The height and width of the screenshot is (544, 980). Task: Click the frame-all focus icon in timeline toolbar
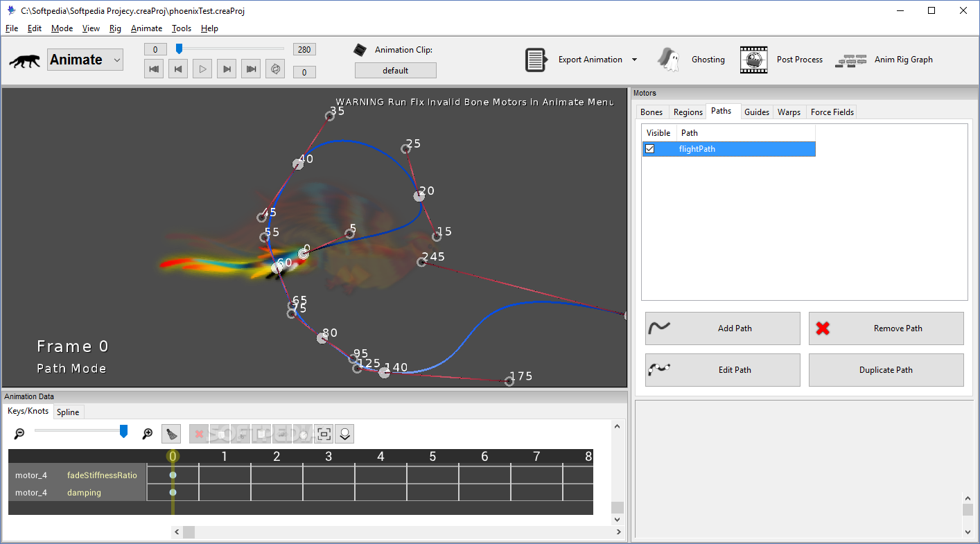(324, 434)
